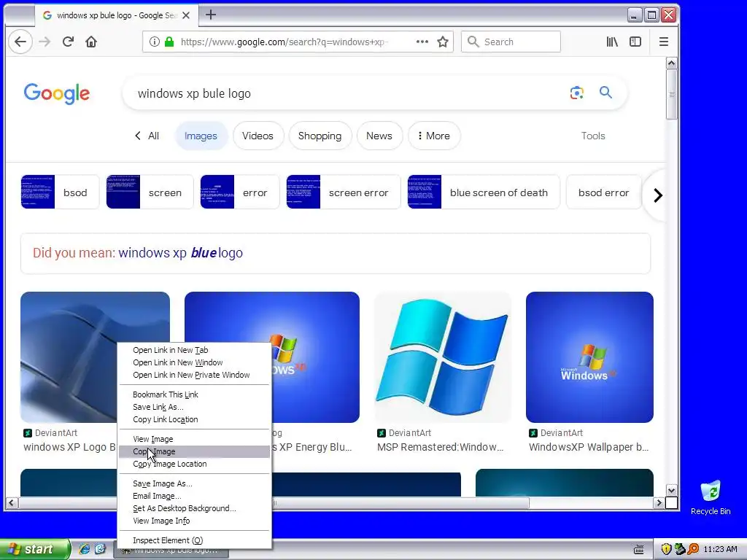
Task: Open page actions three-dot menu
Action: coord(422,42)
